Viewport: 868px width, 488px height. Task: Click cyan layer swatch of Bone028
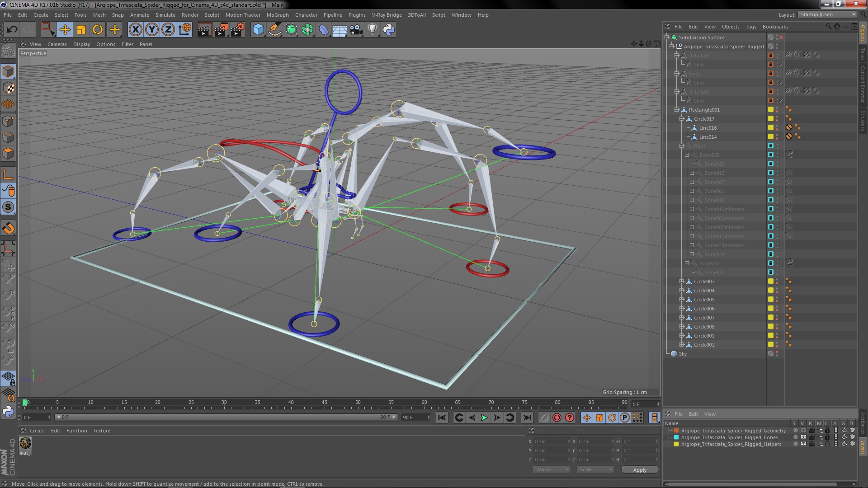771,155
